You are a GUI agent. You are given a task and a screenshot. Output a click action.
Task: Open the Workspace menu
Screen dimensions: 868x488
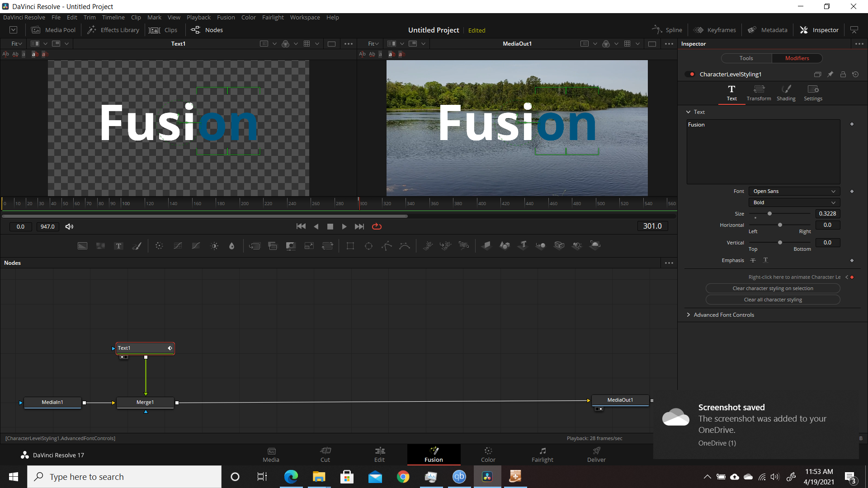(x=305, y=17)
